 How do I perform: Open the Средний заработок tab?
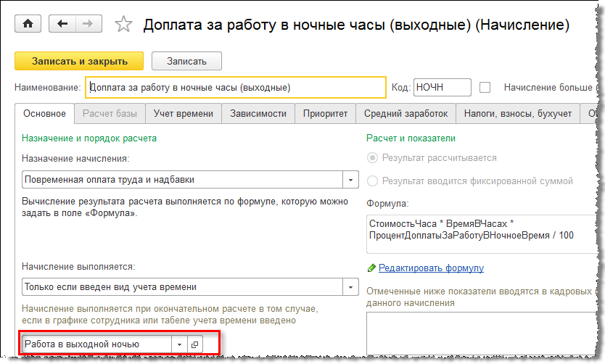pyautogui.click(x=406, y=113)
